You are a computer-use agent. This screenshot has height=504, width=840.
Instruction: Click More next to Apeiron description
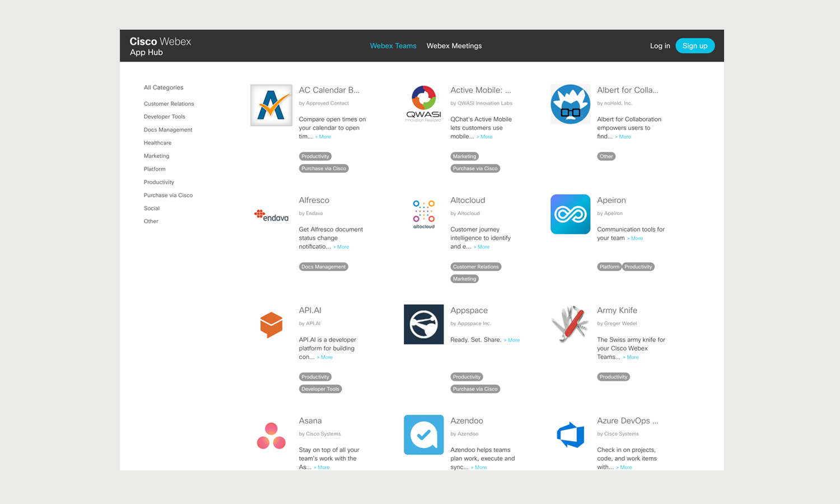pyautogui.click(x=635, y=239)
